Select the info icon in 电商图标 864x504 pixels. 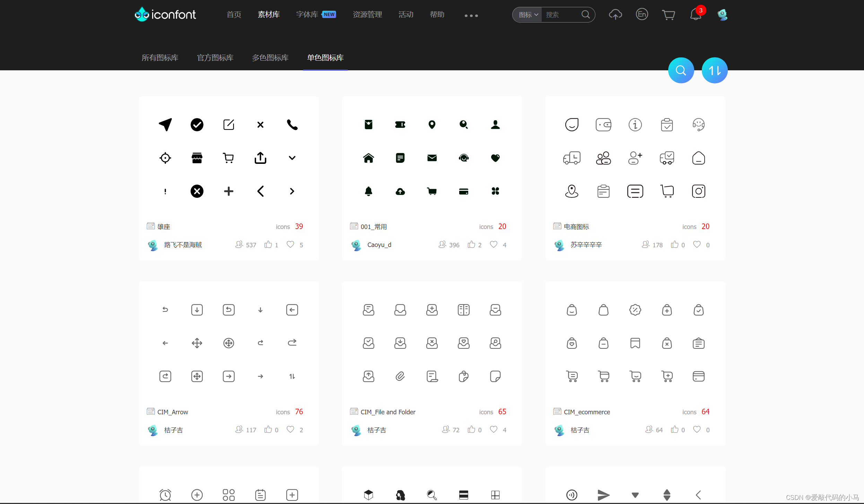coord(635,124)
